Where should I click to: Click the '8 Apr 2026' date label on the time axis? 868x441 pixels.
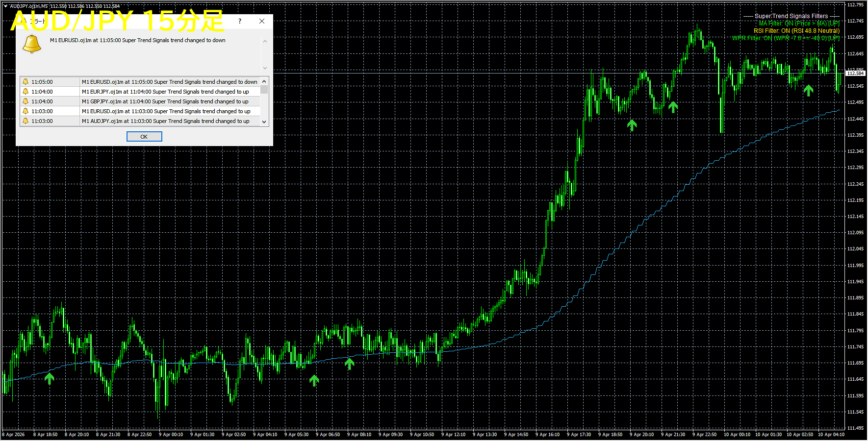[x=13, y=435]
